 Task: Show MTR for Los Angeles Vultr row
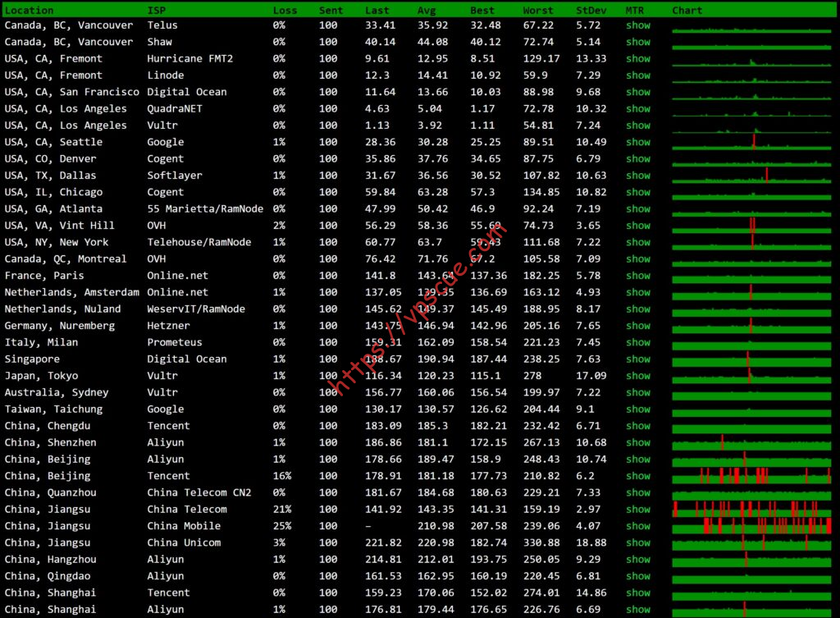[x=638, y=125]
